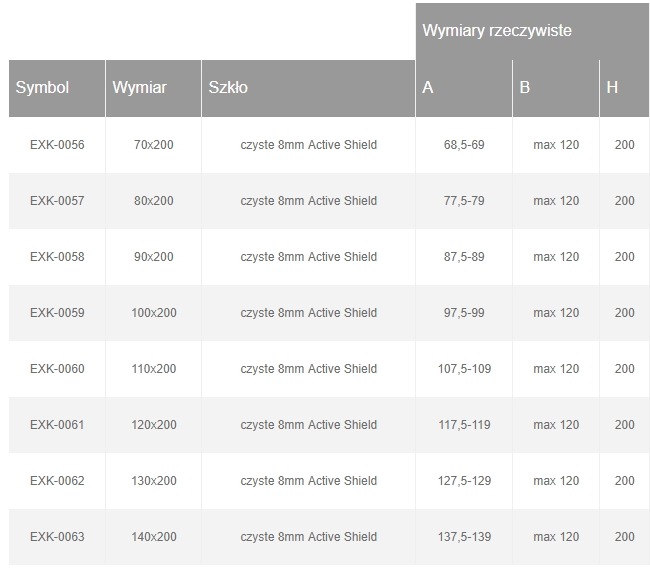This screenshot has height=568, width=650.
Task: Click the Wymiary rzeczywiste header
Action: point(497,31)
